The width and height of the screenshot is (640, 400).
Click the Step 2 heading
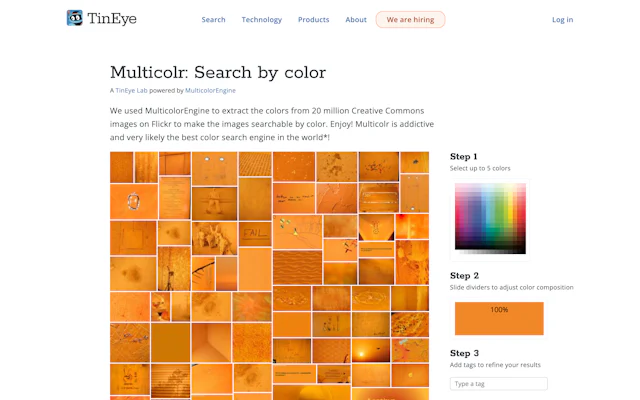[x=464, y=276]
